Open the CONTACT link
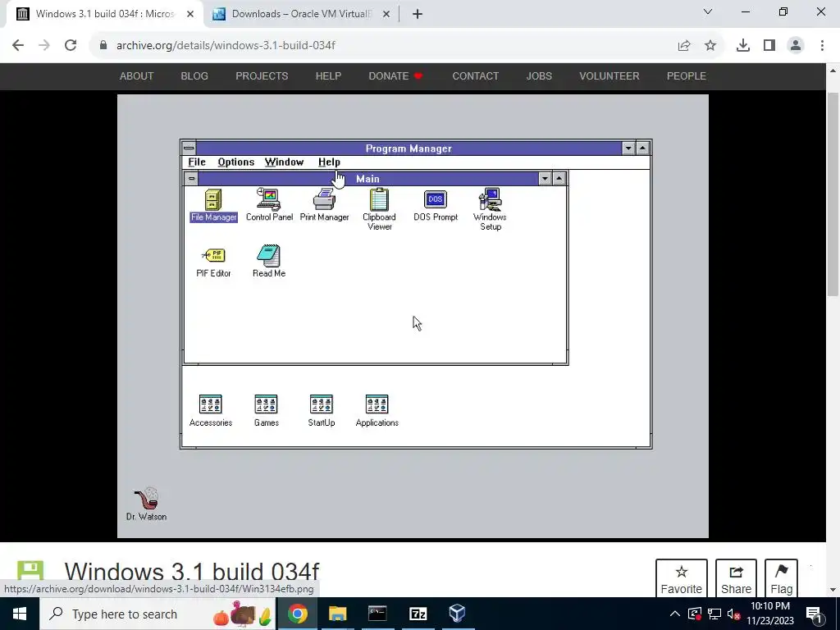840x630 pixels. coord(475,76)
